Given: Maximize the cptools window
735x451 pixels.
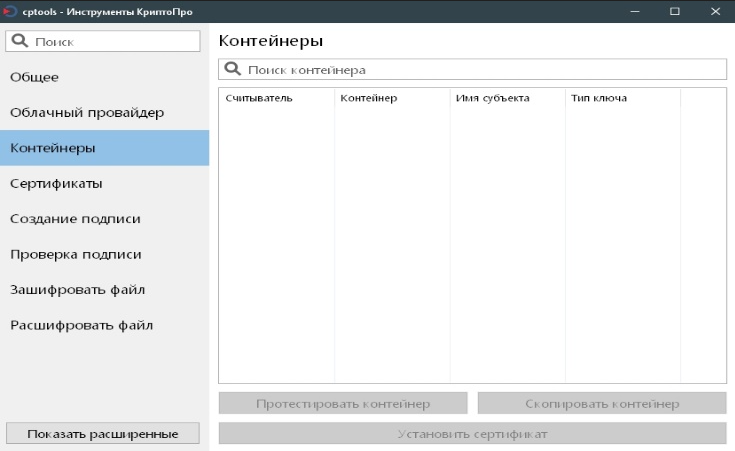Looking at the screenshot, I should [x=674, y=11].
